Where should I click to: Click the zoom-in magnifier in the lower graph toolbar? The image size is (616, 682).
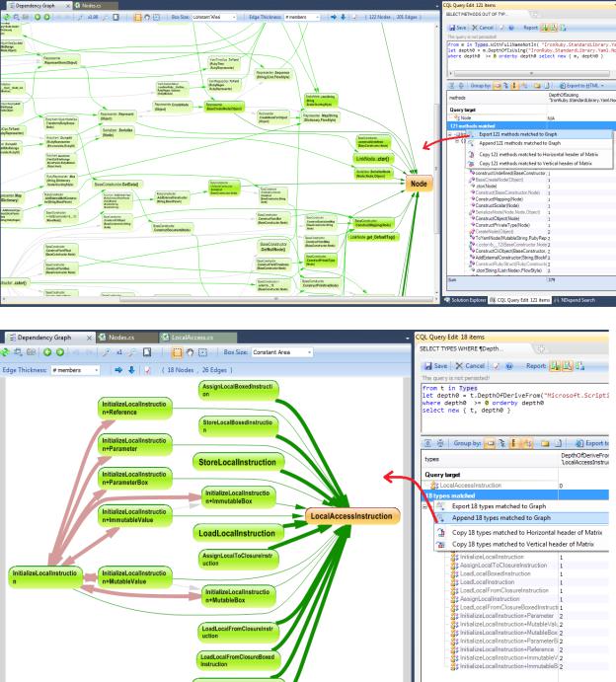(106, 352)
